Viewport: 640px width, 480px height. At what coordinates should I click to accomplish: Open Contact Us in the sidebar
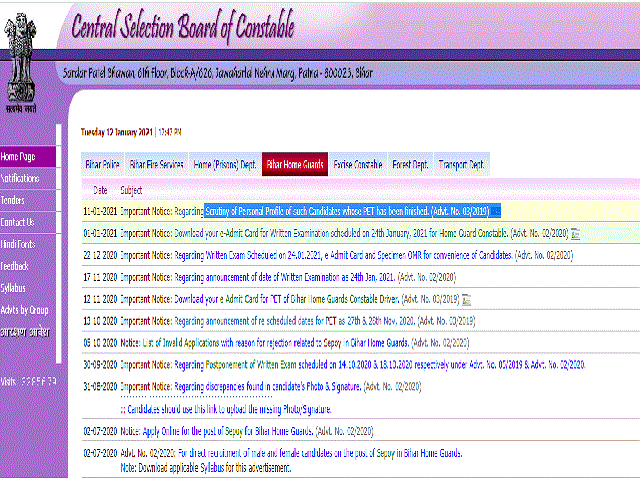point(17,222)
